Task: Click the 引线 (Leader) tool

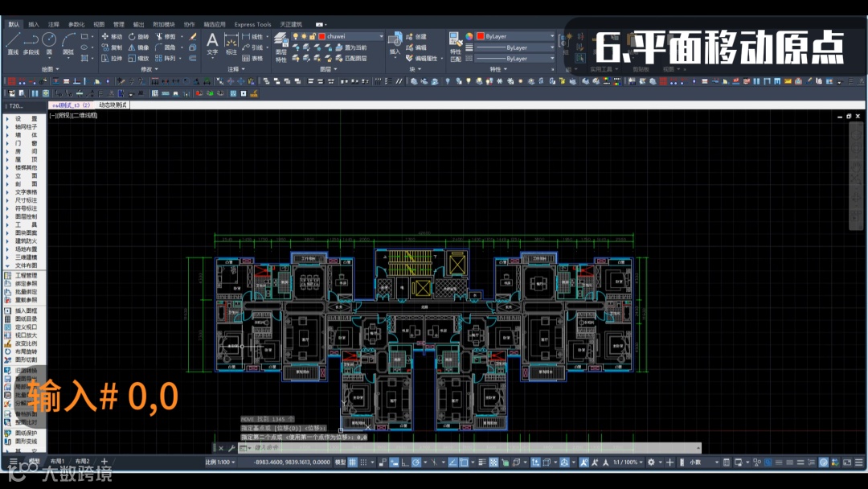Action: pyautogui.click(x=252, y=47)
